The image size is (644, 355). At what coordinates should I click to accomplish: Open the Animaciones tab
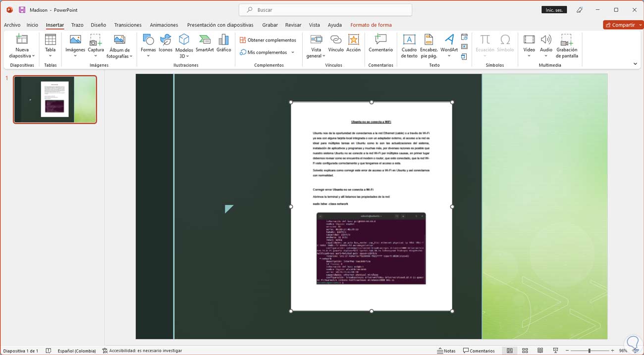[164, 25]
